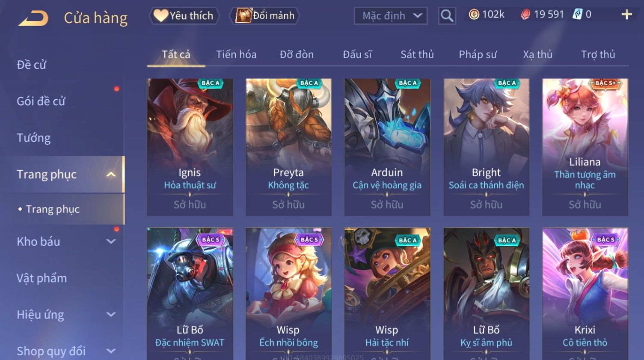The width and height of the screenshot is (644, 360).
Task: Click the golden back arrow icon
Action: click(x=33, y=18)
